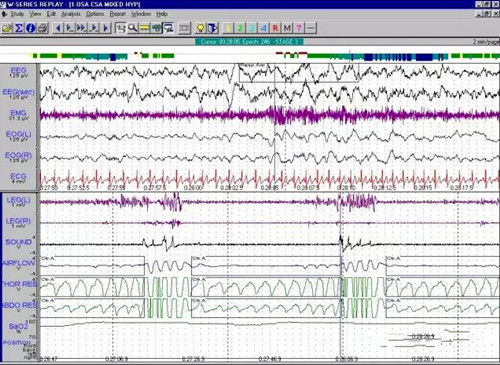Fast-forward with the double arrow button
500x365 pixels.
coord(81,28)
